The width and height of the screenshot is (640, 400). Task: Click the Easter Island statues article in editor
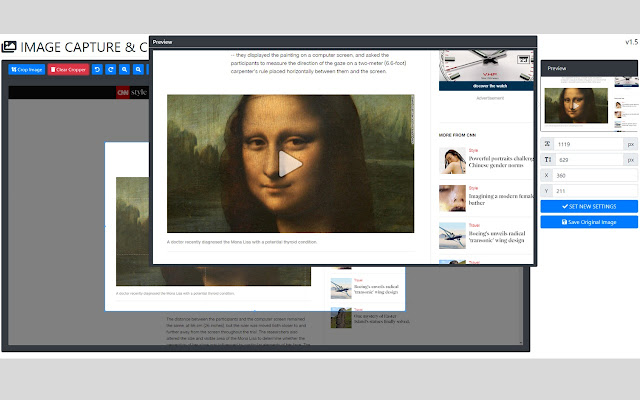tap(382, 319)
